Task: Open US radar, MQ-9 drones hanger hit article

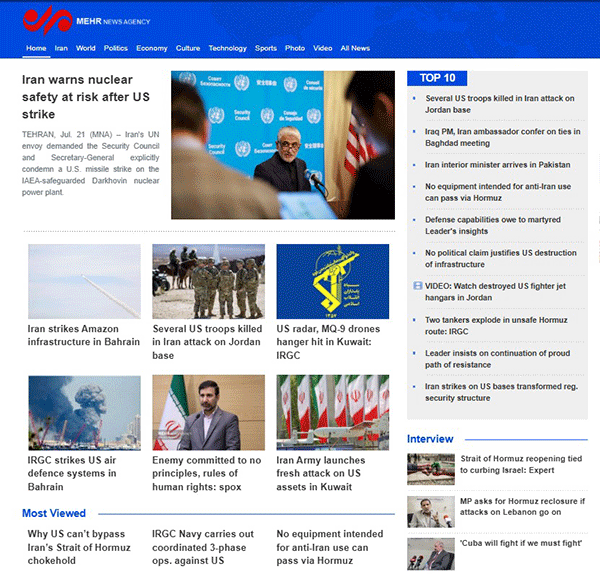Action: coord(328,342)
